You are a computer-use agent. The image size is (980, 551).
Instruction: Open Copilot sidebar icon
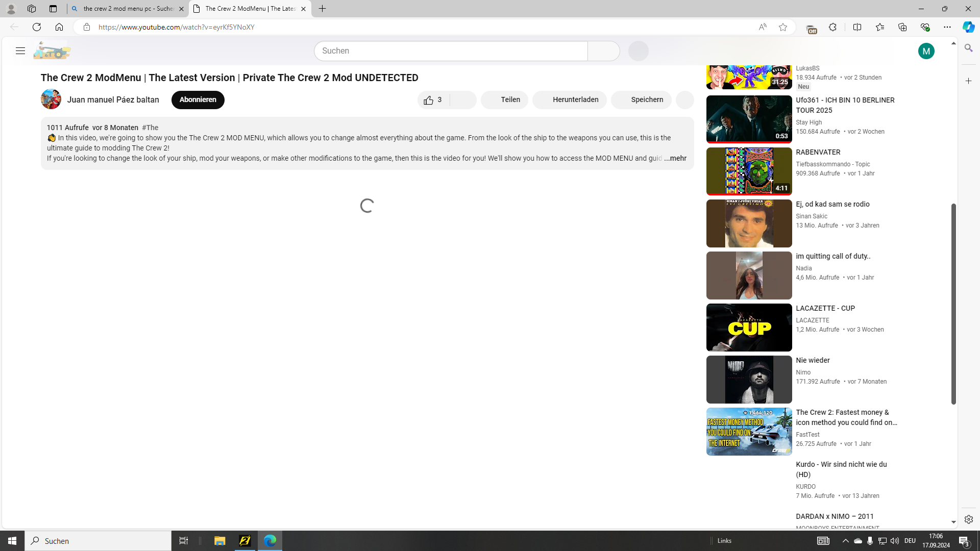coord(968,27)
